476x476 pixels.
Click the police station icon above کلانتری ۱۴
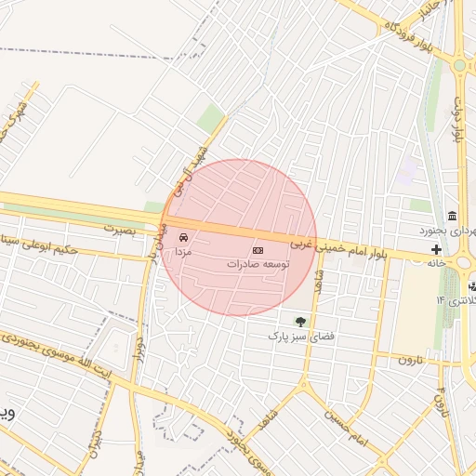[x=472, y=286]
